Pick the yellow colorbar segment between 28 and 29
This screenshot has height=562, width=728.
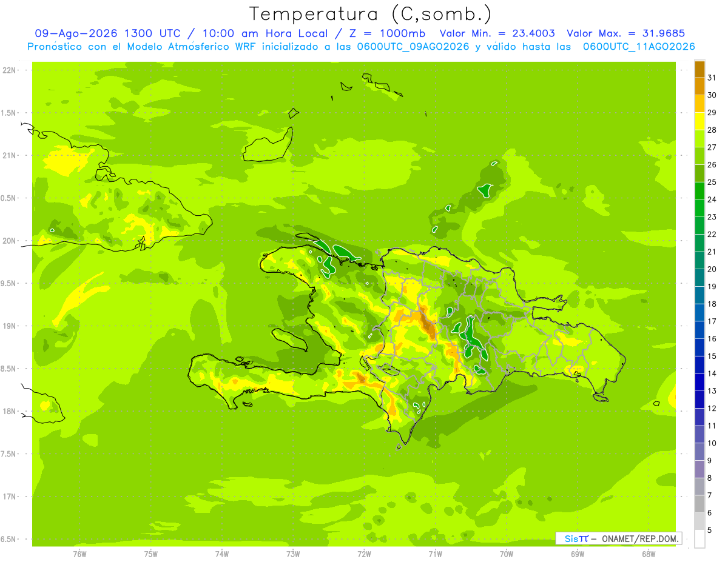(699, 121)
